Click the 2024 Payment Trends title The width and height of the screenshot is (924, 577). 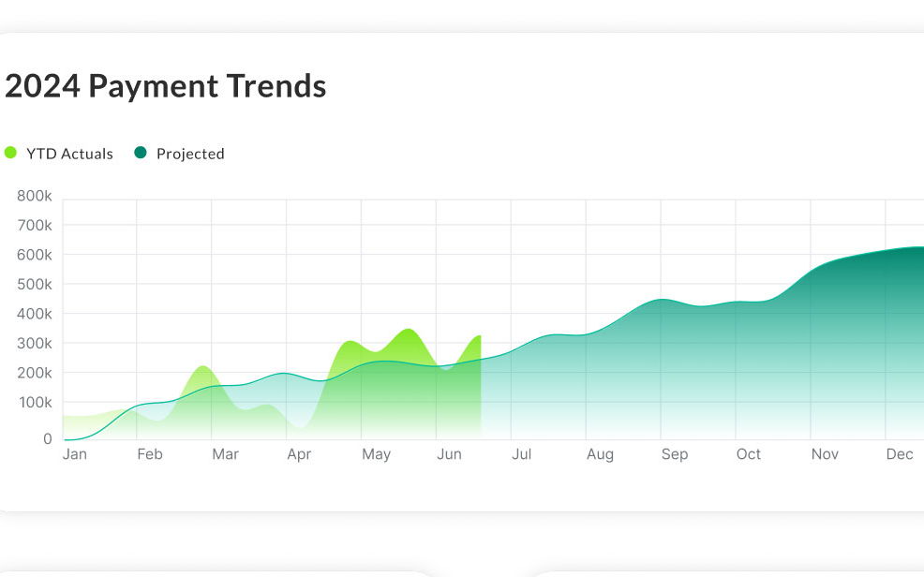click(x=165, y=86)
